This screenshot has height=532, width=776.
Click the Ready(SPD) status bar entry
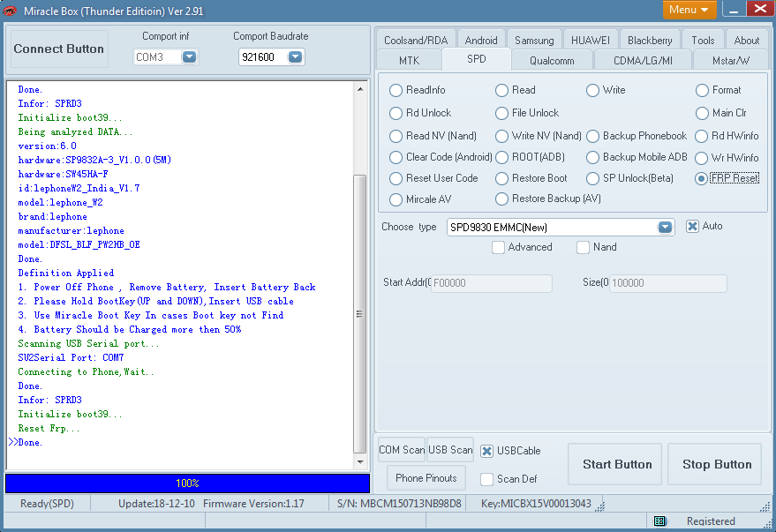coord(47,503)
